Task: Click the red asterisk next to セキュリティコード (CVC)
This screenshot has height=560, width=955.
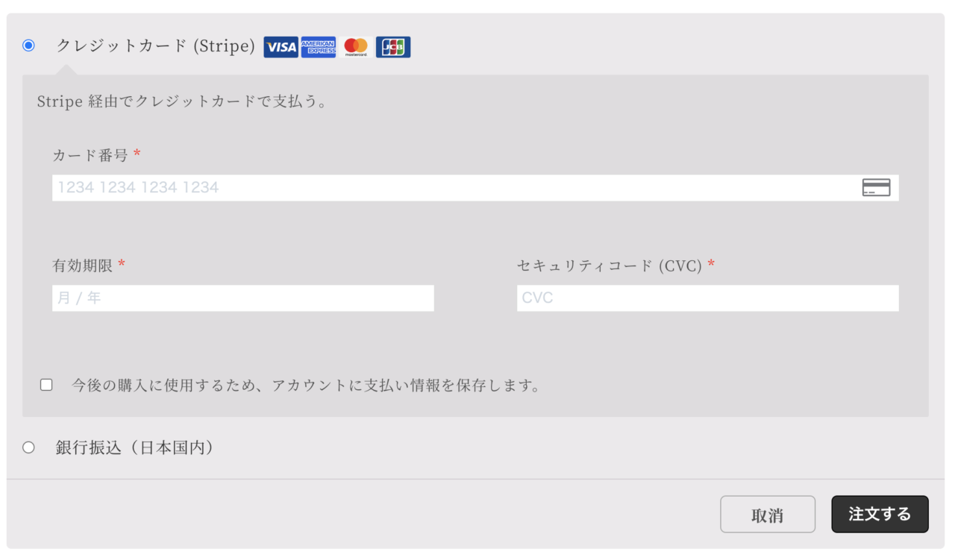Action: 710,265
